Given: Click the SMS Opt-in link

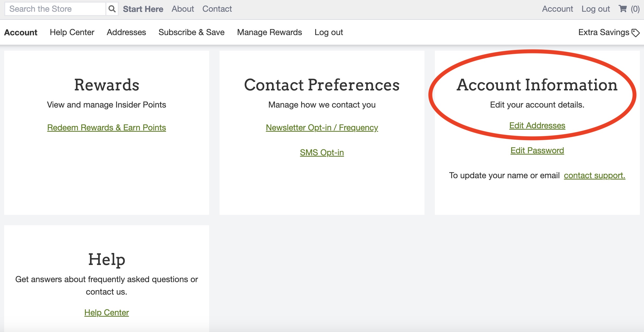Looking at the screenshot, I should tap(322, 152).
